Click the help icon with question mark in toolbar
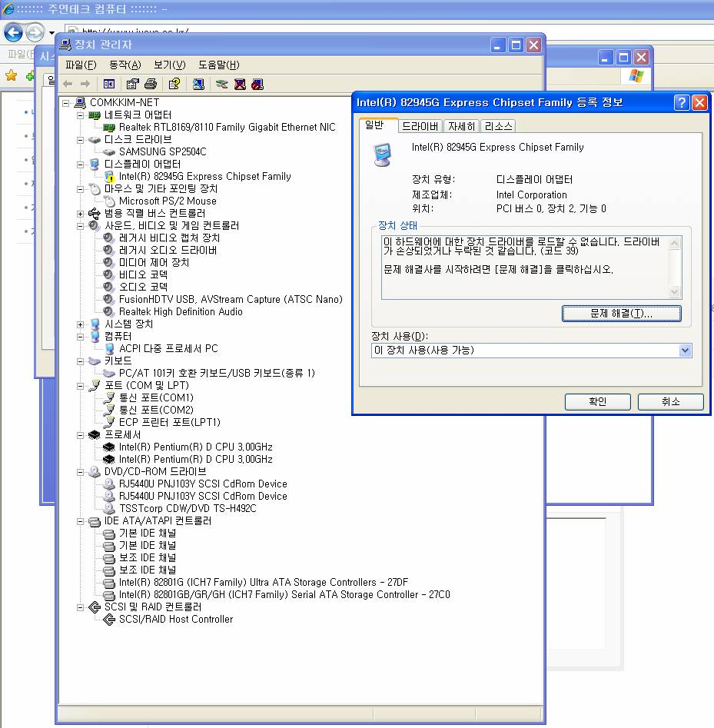This screenshot has width=714, height=728. point(174,84)
